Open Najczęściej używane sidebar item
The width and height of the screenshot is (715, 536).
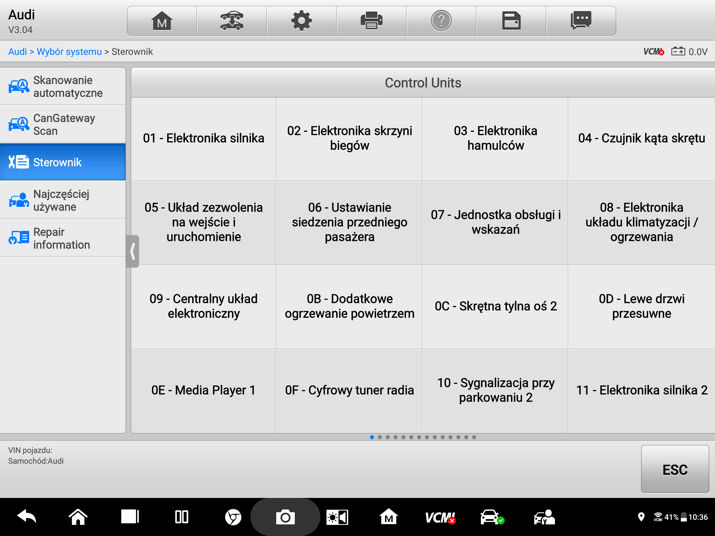coord(62,200)
